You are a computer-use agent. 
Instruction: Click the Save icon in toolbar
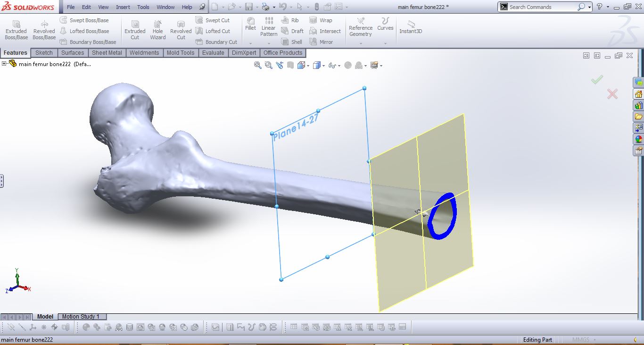tap(248, 7)
